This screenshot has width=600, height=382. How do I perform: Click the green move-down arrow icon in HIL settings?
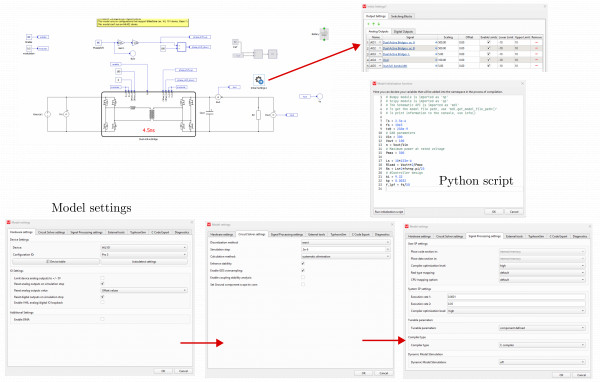pyautogui.click(x=379, y=24)
